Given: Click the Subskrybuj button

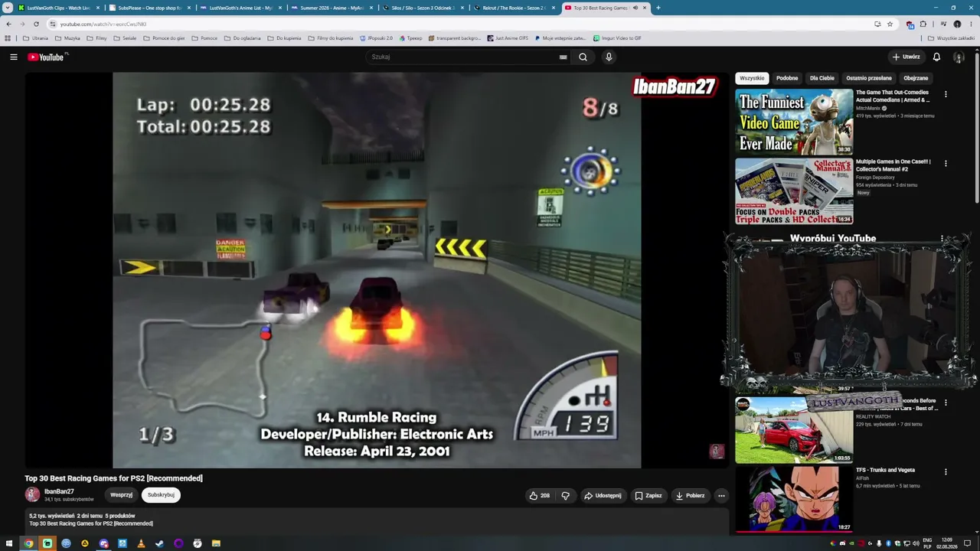Looking at the screenshot, I should [x=161, y=495].
